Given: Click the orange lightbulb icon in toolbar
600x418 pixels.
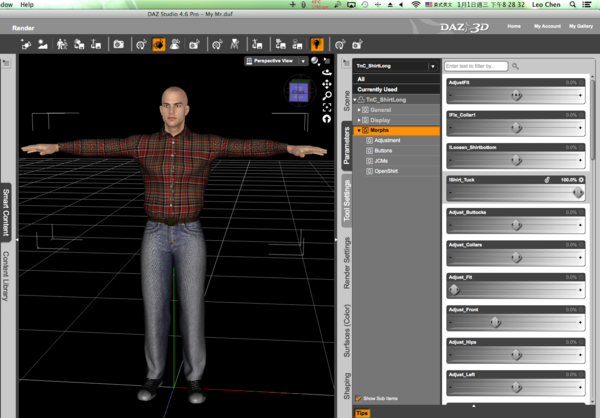Looking at the screenshot, I should click(x=317, y=44).
